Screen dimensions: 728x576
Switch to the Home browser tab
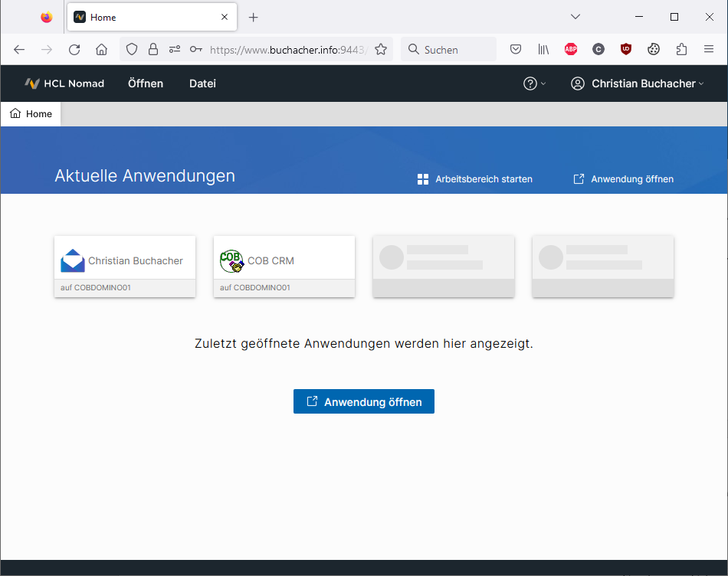point(152,17)
